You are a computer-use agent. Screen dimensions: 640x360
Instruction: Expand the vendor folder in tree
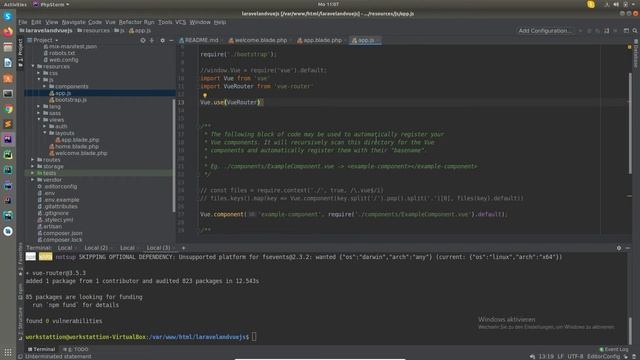pyautogui.click(x=33, y=180)
